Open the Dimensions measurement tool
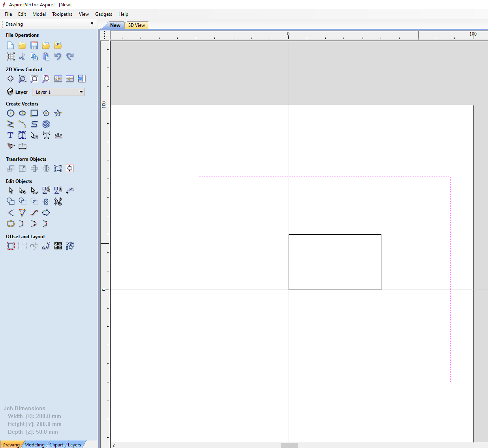The width and height of the screenshot is (488, 448). tap(23, 146)
